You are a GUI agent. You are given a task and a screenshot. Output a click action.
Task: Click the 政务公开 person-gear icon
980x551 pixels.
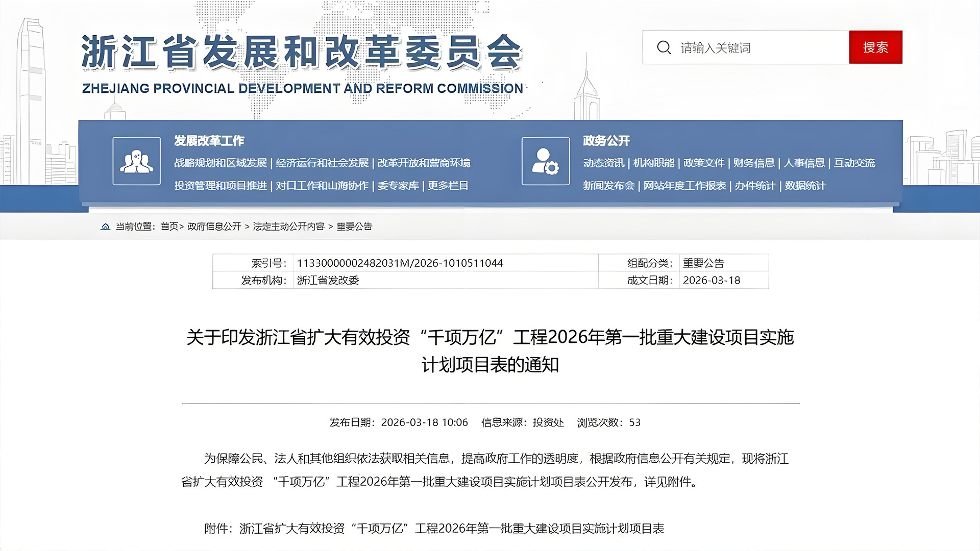tap(545, 161)
